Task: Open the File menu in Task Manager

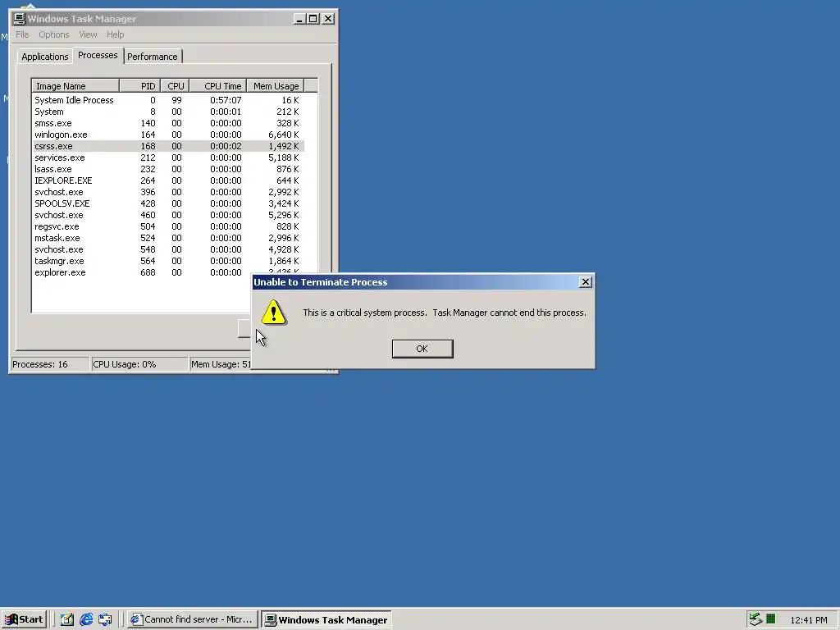Action: [x=22, y=34]
